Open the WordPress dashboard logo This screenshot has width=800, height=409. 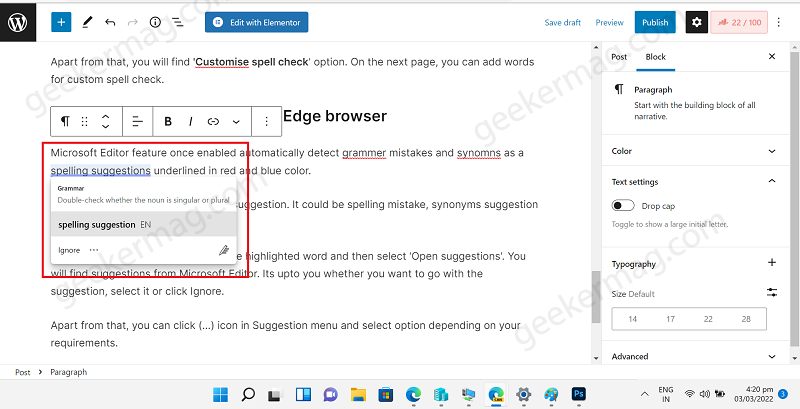(x=18, y=23)
